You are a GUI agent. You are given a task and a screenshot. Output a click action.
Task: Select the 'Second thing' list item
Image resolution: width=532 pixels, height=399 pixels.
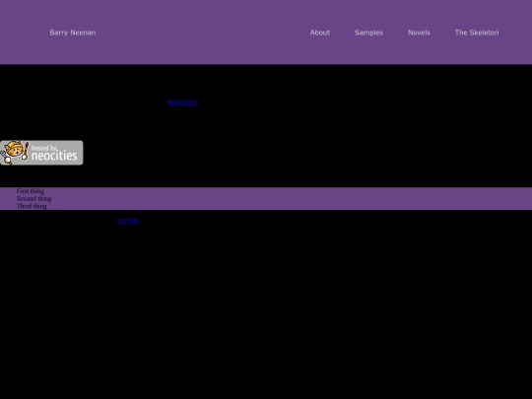click(33, 198)
